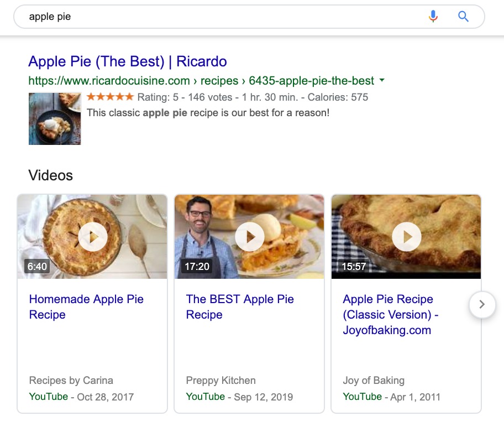504x437 pixels.
Task: Open The BEST Apple Pie Recipe title link
Action: (x=240, y=306)
